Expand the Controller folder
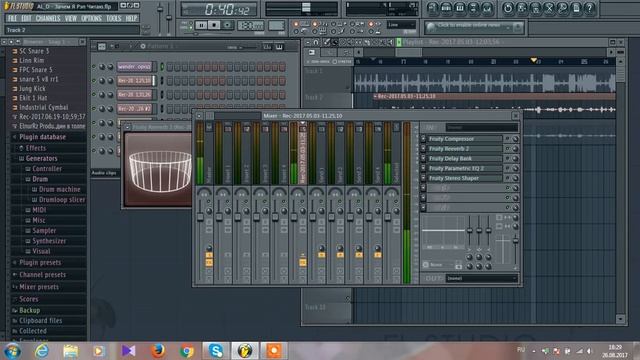Viewport: 640px width, 360px height. [47, 169]
